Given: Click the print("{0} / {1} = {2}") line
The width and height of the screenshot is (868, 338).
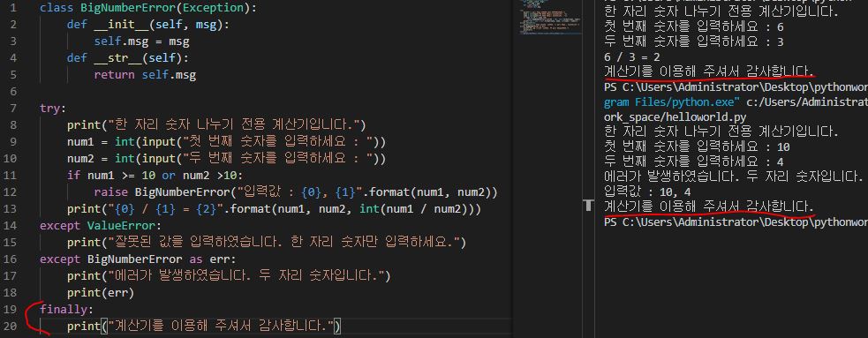Looking at the screenshot, I should pos(274,210).
